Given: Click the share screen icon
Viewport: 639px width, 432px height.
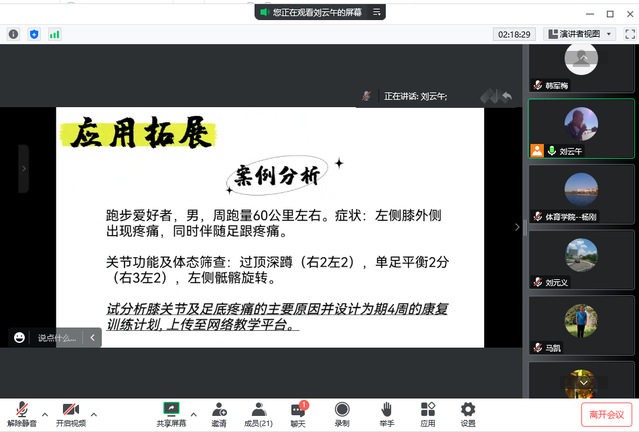Looking at the screenshot, I should pos(170,410).
